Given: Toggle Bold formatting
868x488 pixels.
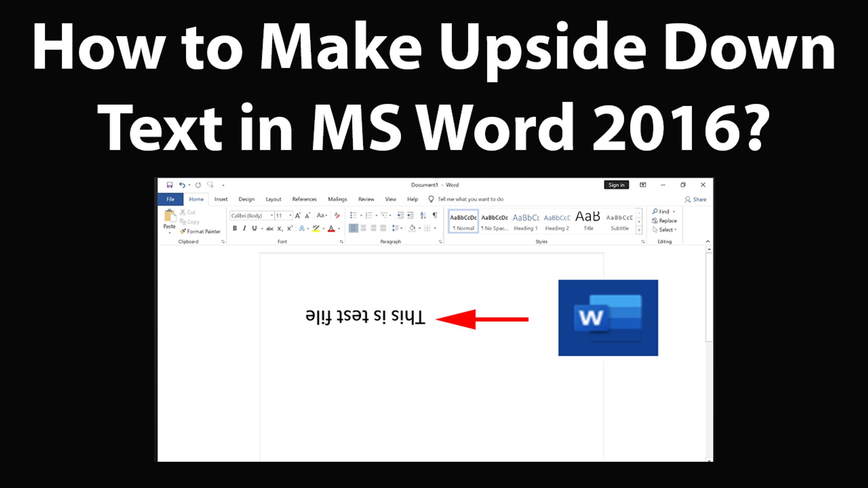Looking at the screenshot, I should (x=235, y=229).
